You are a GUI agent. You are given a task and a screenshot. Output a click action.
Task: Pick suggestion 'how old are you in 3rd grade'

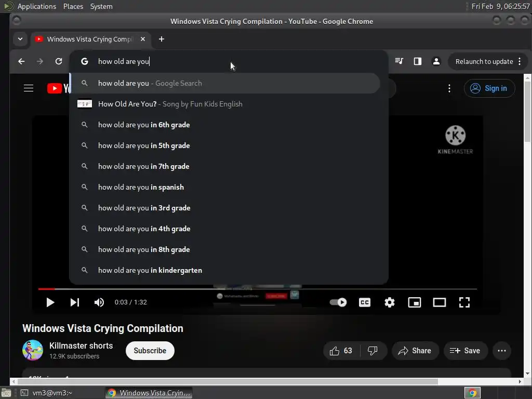225,208
